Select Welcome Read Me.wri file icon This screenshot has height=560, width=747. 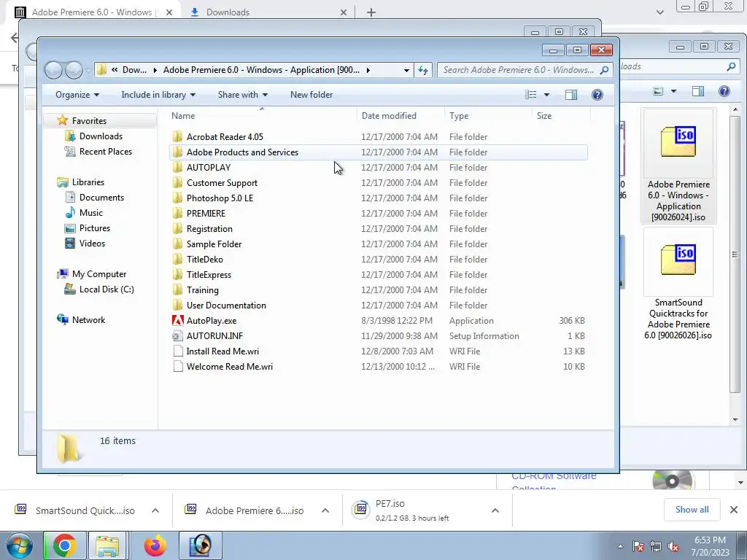(x=178, y=366)
